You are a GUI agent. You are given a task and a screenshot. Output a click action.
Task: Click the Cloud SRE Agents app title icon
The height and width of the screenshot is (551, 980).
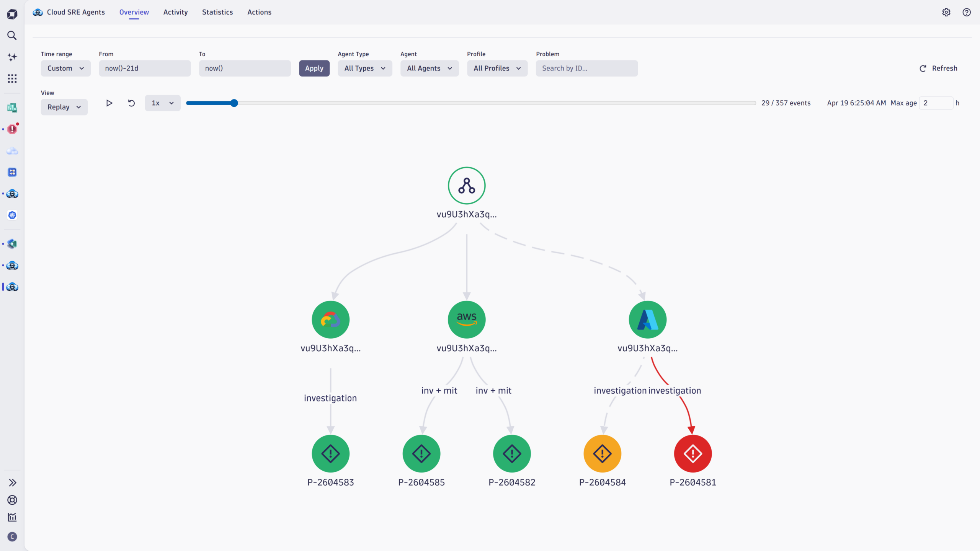pyautogui.click(x=38, y=12)
